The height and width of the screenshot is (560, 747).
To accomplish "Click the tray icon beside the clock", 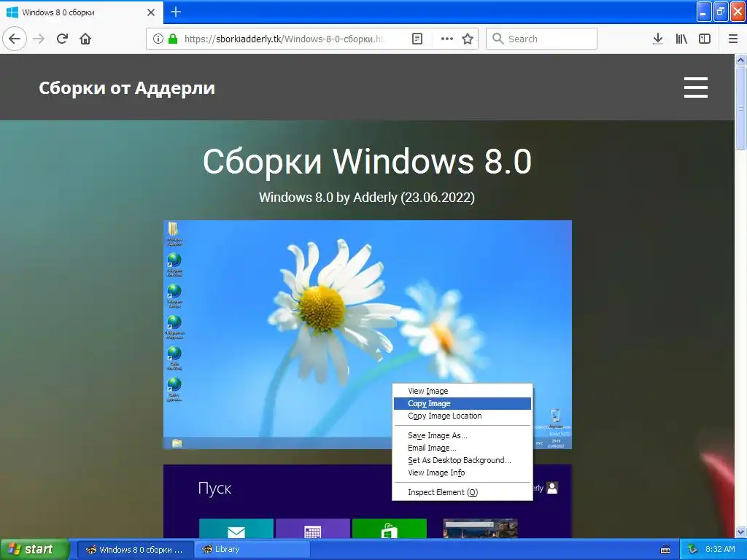I will click(x=692, y=550).
